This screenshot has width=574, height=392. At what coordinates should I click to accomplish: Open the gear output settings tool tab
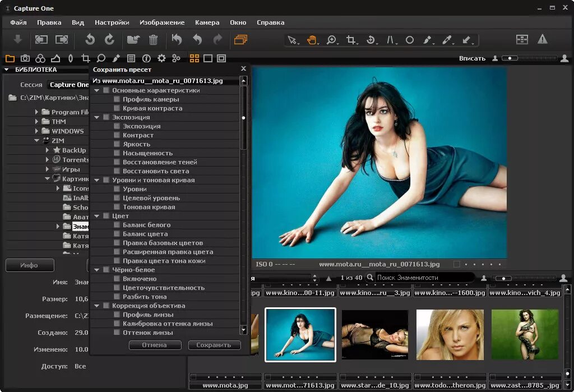point(161,58)
